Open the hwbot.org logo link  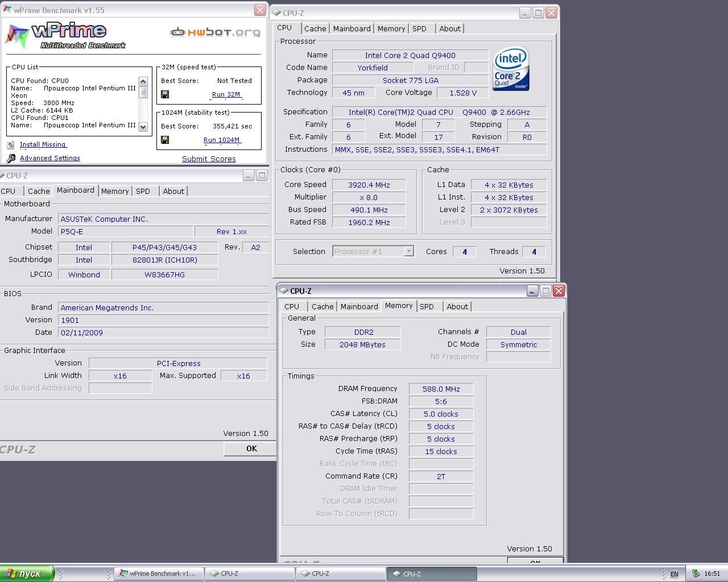[x=216, y=32]
